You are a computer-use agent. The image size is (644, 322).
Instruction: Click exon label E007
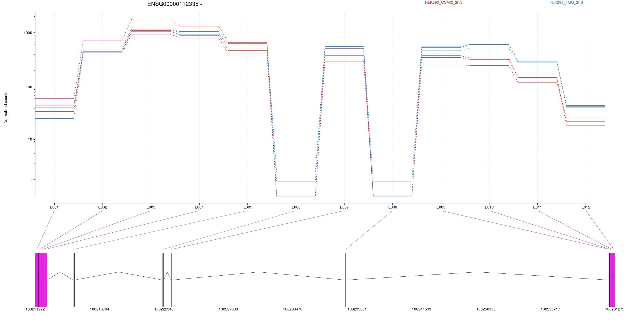344,207
